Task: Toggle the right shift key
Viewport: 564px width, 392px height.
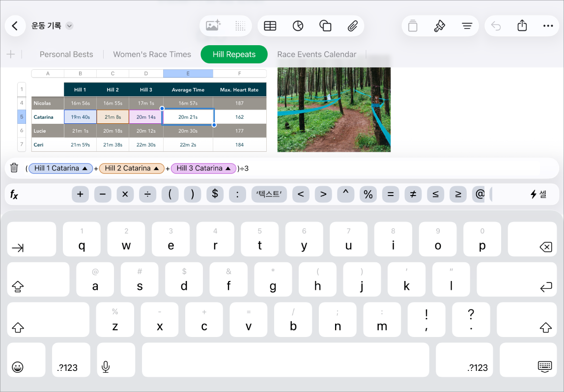Action: [x=527, y=320]
